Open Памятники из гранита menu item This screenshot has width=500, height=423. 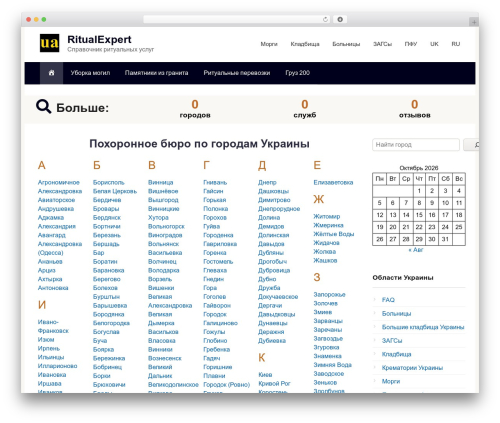(x=156, y=73)
